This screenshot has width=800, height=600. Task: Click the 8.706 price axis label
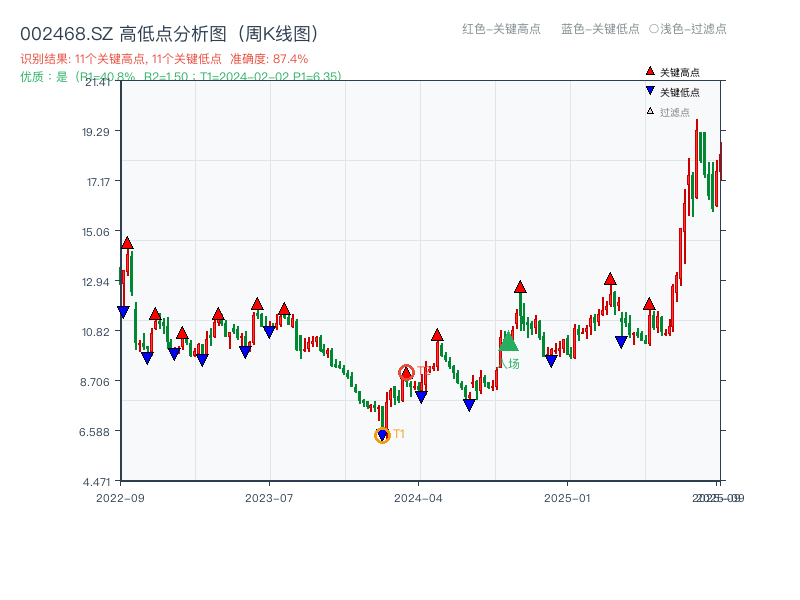tap(95, 382)
